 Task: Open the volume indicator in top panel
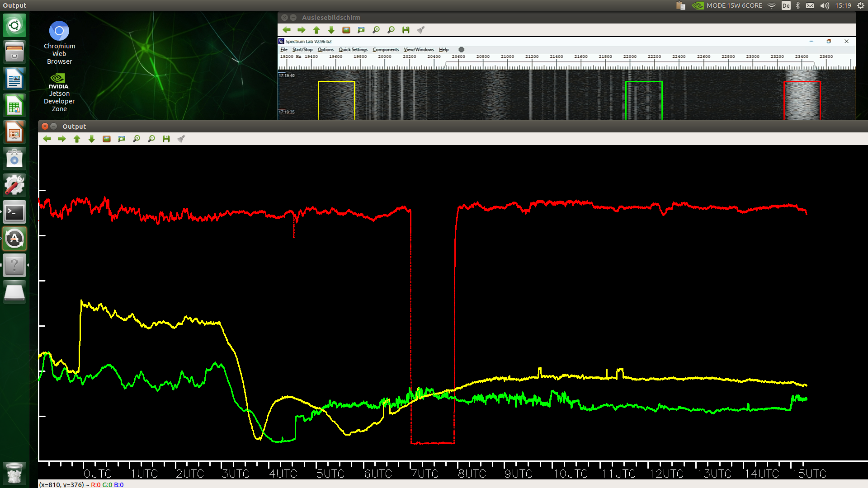[x=825, y=5]
